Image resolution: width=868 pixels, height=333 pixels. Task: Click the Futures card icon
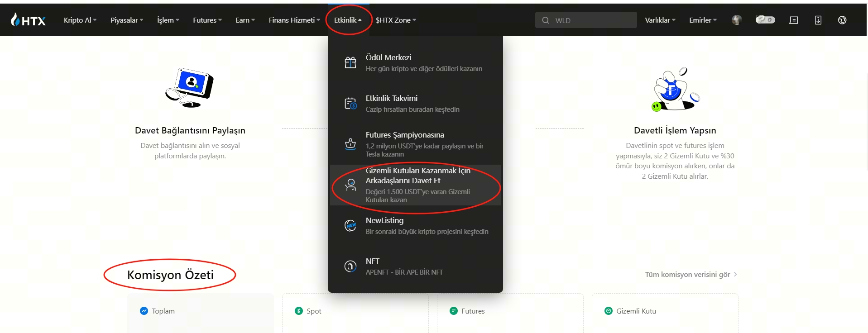click(x=454, y=311)
